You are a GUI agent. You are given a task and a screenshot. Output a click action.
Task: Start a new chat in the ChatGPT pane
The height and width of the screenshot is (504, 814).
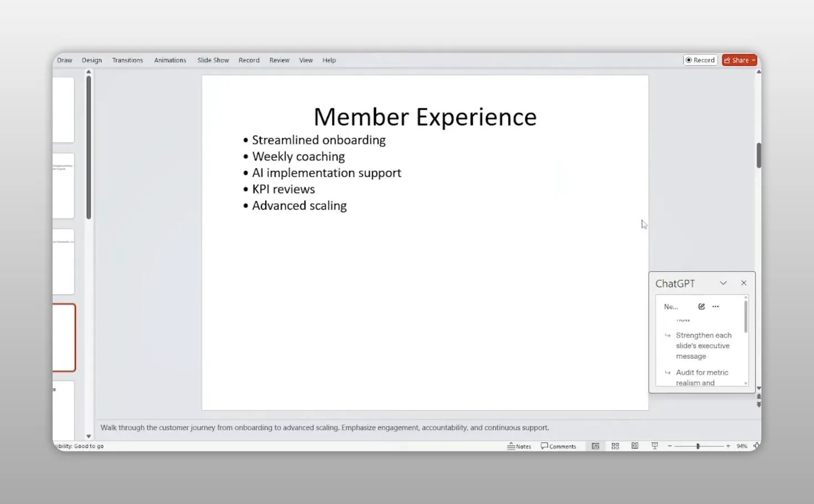click(702, 306)
